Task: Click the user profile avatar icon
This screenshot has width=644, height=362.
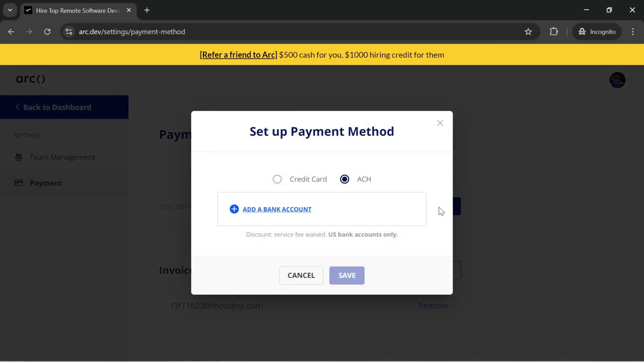Action: [618, 80]
